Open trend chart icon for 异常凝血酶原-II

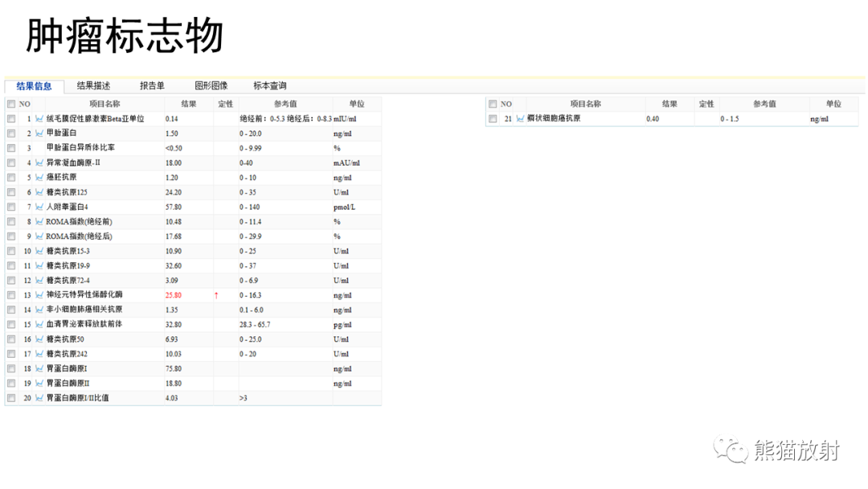point(39,162)
